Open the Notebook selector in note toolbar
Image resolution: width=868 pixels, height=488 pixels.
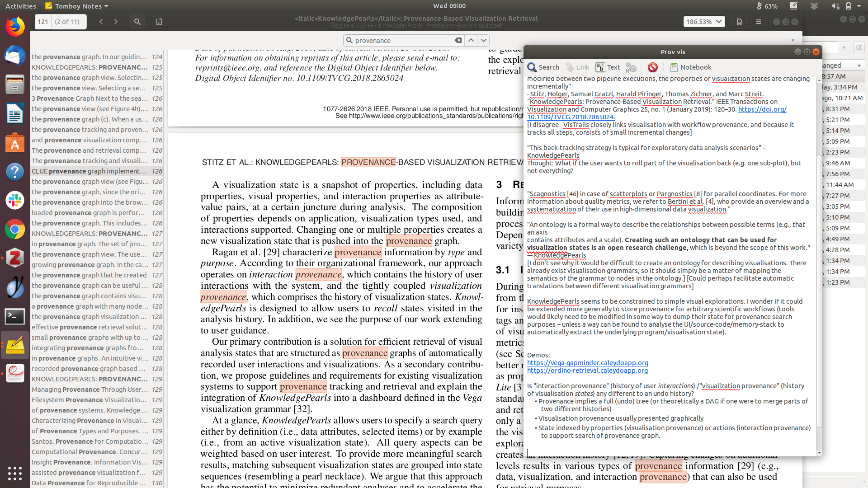click(x=690, y=67)
